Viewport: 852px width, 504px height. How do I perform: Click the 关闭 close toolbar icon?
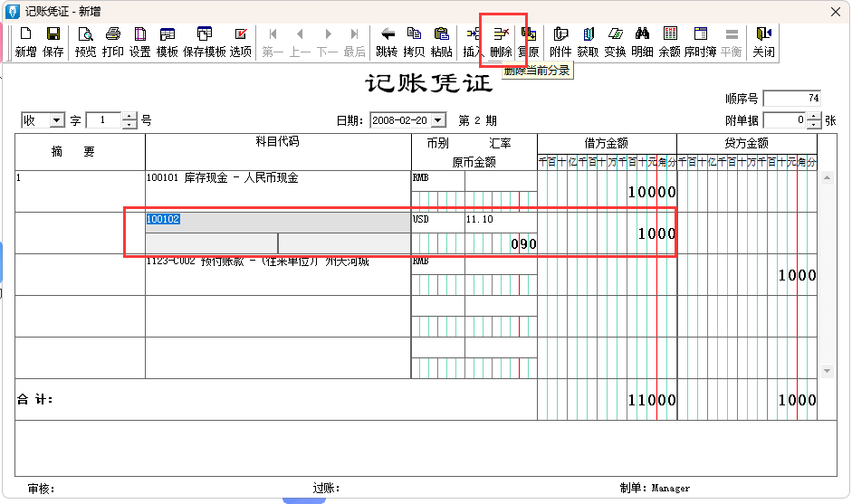tap(763, 42)
